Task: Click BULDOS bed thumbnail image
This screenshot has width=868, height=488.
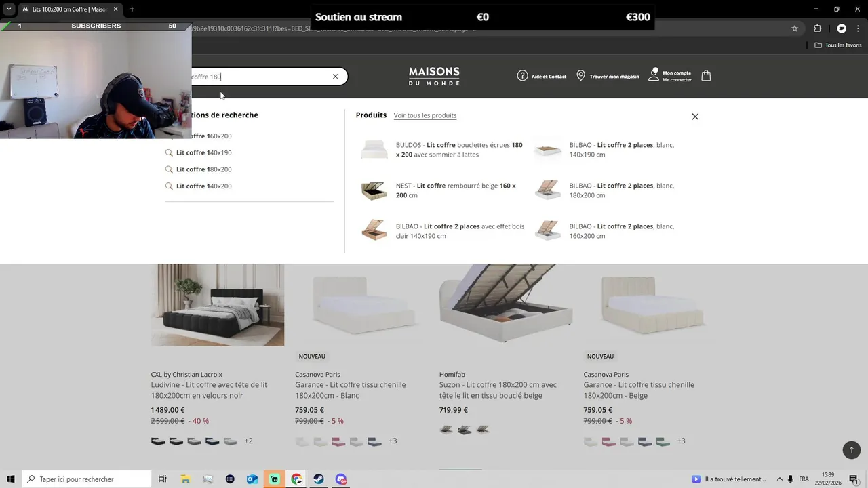Action: 374,150
